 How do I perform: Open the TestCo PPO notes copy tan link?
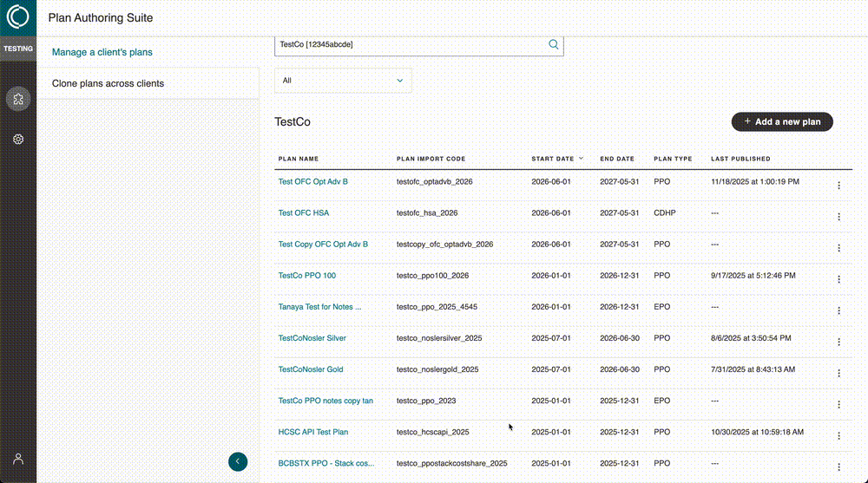(x=325, y=401)
